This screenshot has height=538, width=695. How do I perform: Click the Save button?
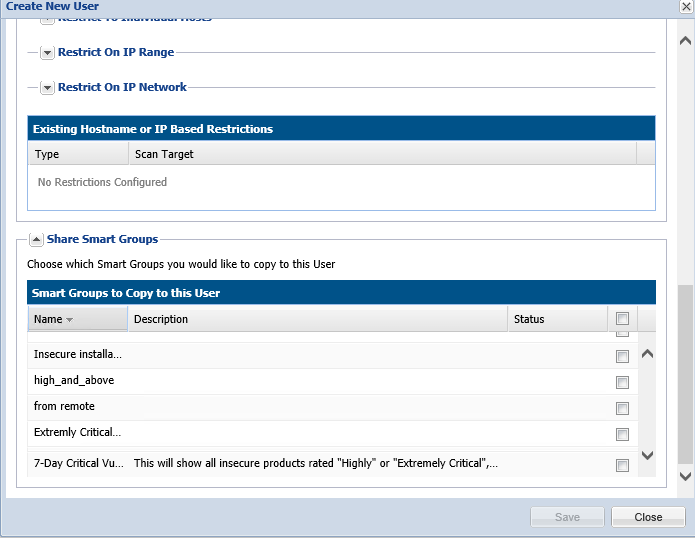pos(567,517)
